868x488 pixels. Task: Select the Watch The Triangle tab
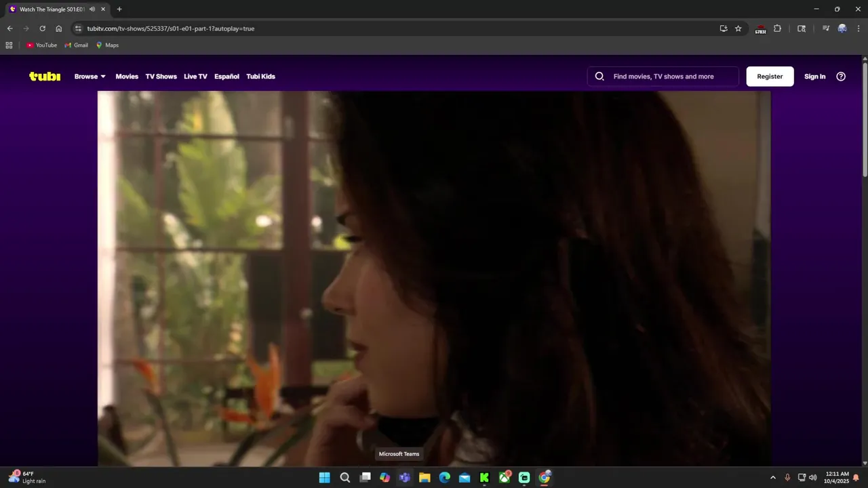[x=56, y=9]
